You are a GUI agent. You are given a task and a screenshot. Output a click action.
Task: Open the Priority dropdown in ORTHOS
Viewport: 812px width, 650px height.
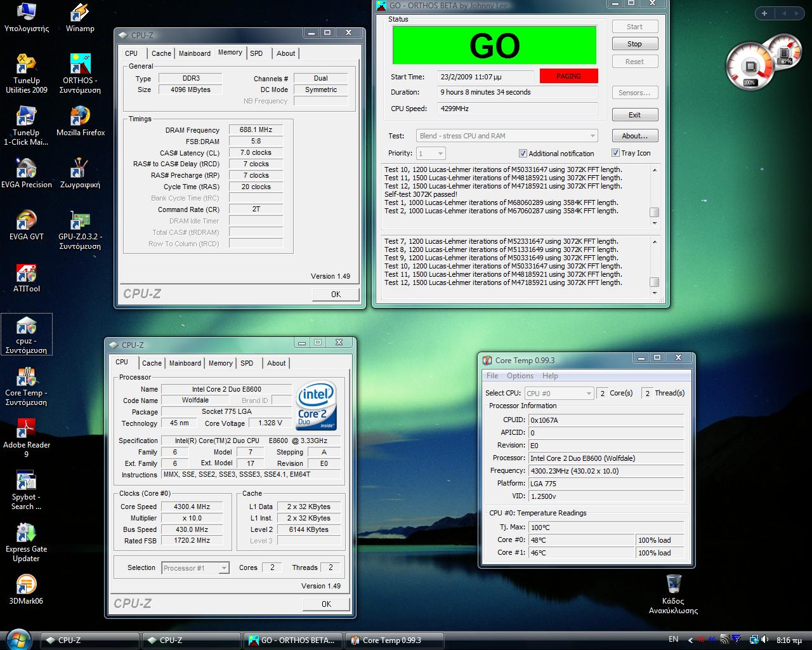point(431,153)
